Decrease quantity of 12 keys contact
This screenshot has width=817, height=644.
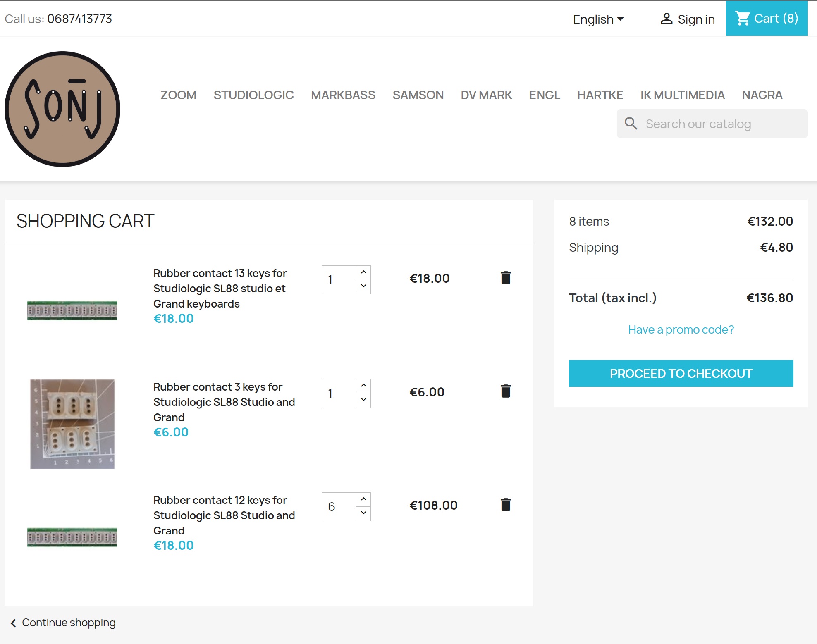[x=363, y=513]
